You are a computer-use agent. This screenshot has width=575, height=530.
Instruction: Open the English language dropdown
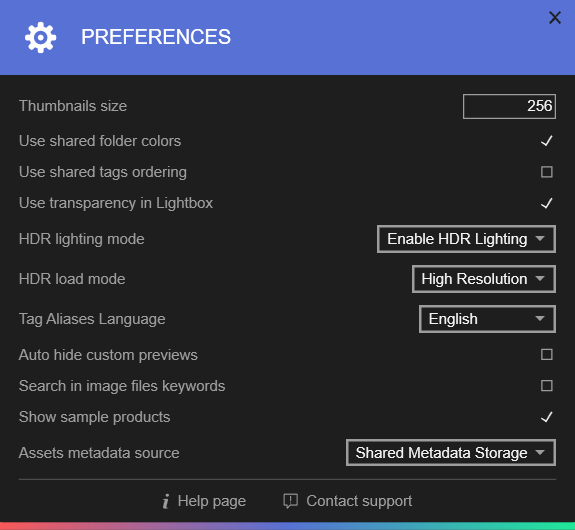(487, 319)
